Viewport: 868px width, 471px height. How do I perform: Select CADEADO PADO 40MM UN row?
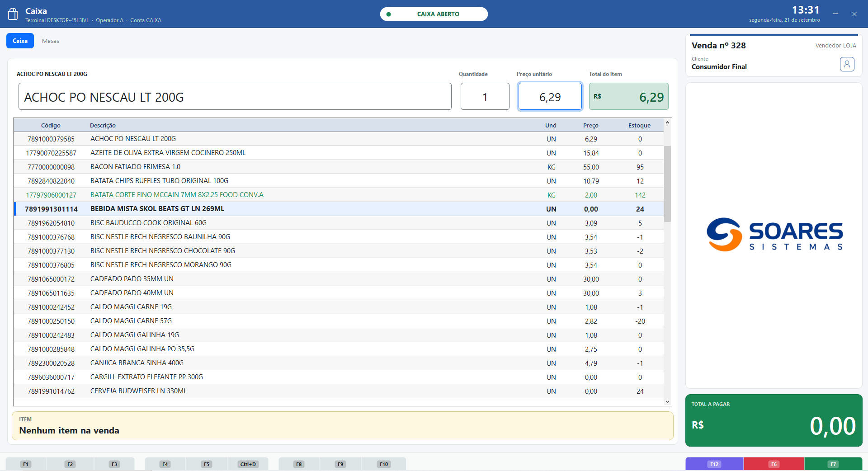pos(339,293)
